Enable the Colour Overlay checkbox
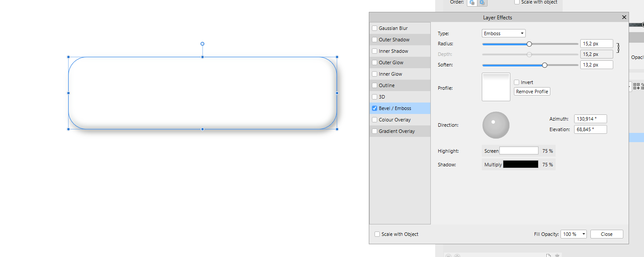 pyautogui.click(x=375, y=120)
